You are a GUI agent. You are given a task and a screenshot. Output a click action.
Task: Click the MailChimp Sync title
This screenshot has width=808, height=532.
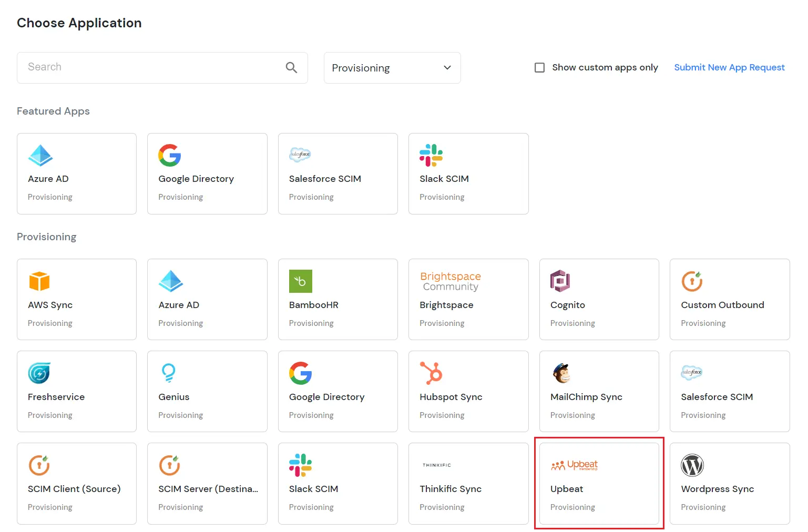pyautogui.click(x=586, y=397)
